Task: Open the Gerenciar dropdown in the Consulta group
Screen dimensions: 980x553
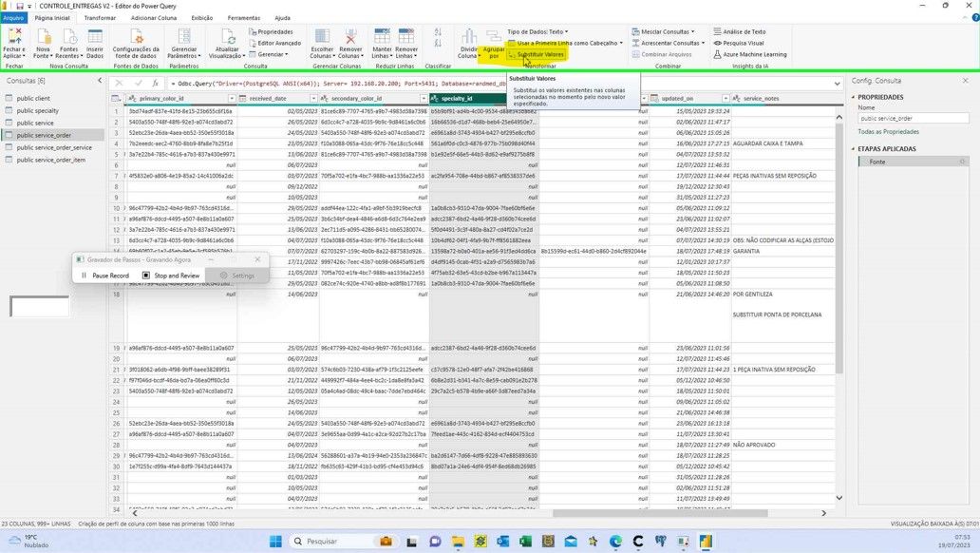Action: [x=269, y=54]
